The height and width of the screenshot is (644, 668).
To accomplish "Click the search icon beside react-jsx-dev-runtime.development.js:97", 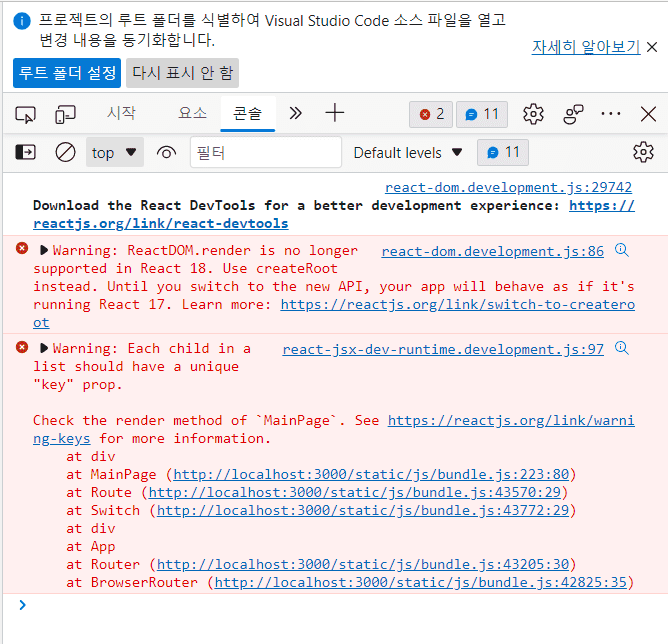I will tap(622, 348).
